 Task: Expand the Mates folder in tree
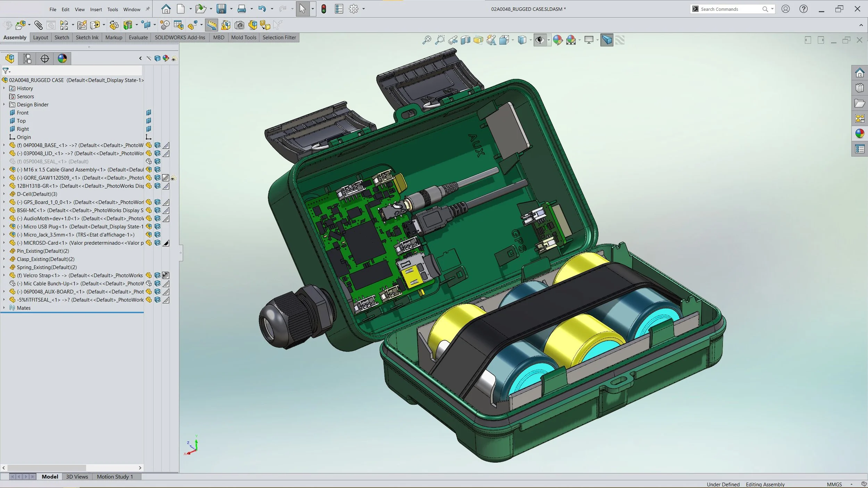(4, 308)
